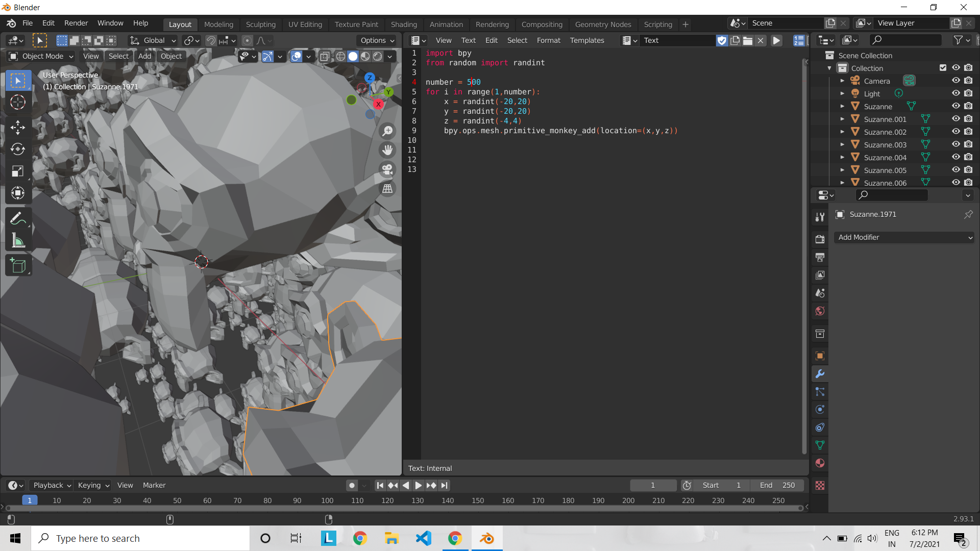Image resolution: width=980 pixels, height=551 pixels.
Task: Open the Object Mode dropdown
Action: [x=42, y=56]
